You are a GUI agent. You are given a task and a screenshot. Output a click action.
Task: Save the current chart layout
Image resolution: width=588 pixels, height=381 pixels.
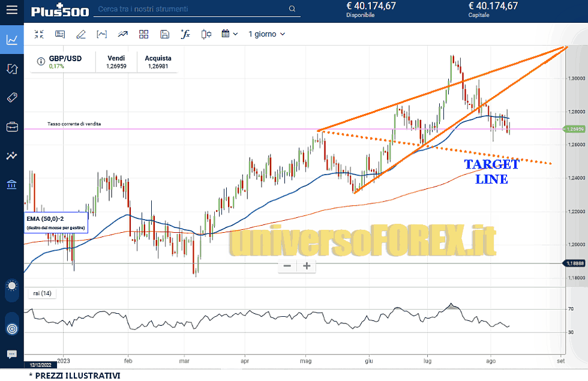(164, 34)
